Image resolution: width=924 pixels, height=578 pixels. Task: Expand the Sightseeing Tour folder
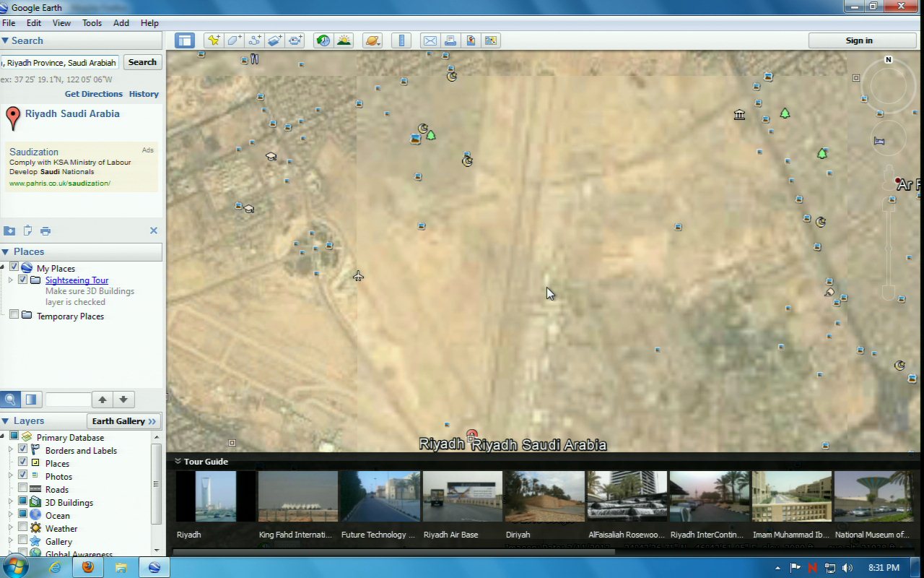(11, 280)
